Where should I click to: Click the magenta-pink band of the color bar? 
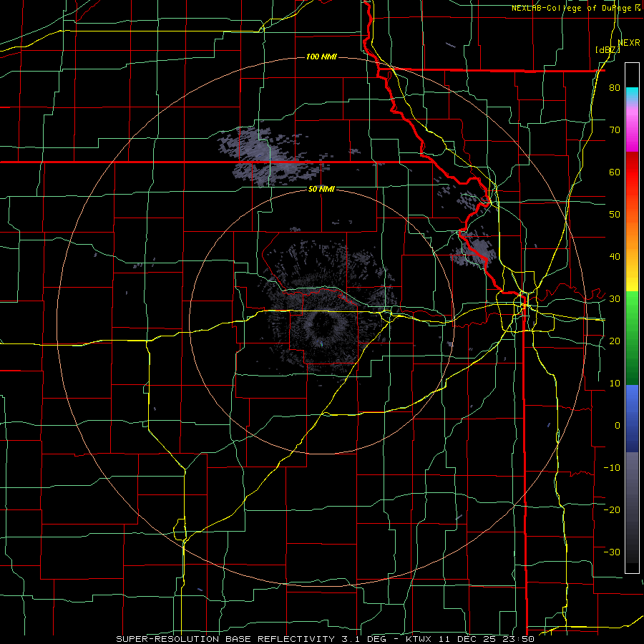[632, 127]
